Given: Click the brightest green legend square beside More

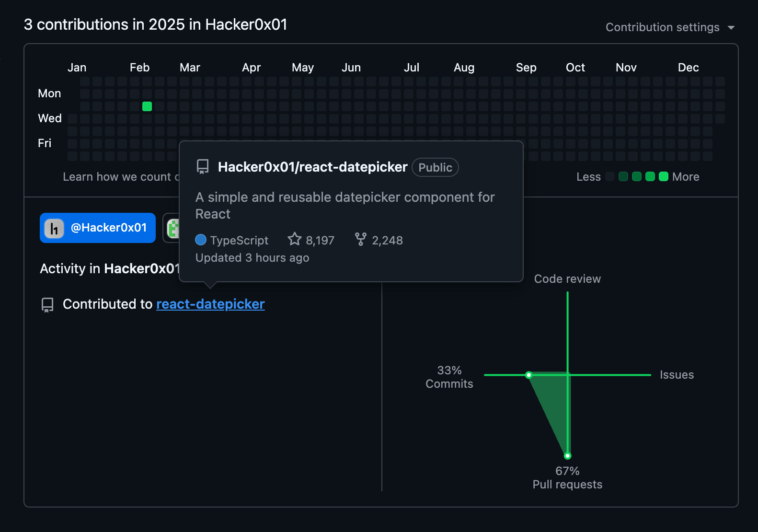Looking at the screenshot, I should point(664,176).
